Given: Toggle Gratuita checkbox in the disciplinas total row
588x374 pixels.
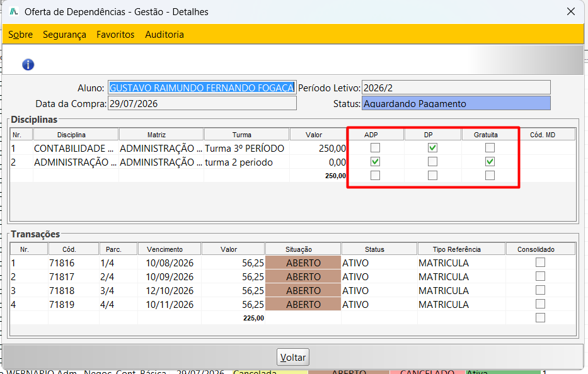Looking at the screenshot, I should (490, 176).
